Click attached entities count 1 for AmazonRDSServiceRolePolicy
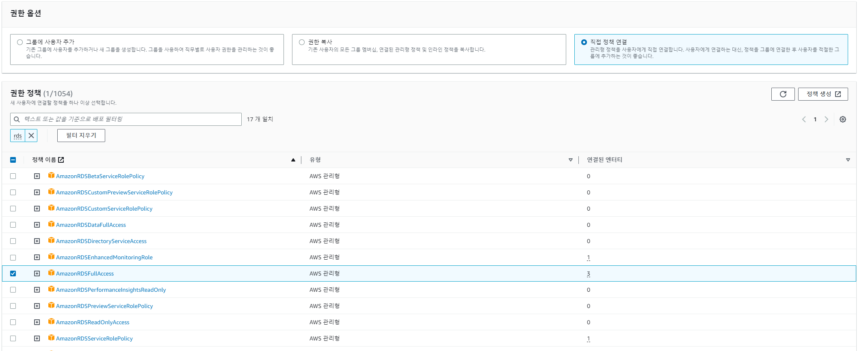This screenshot has width=868, height=351. 588,338
